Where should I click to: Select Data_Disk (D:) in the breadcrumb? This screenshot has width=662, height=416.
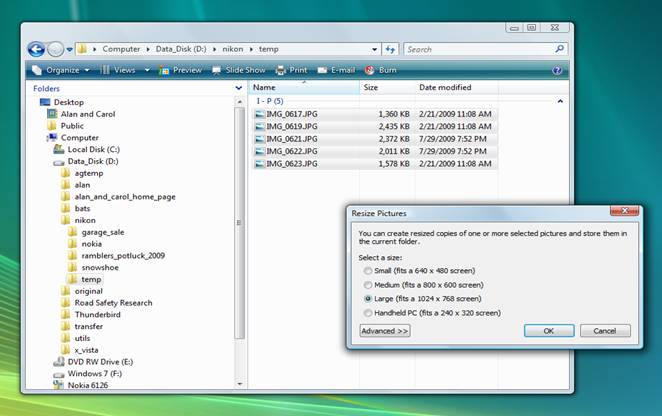point(181,49)
